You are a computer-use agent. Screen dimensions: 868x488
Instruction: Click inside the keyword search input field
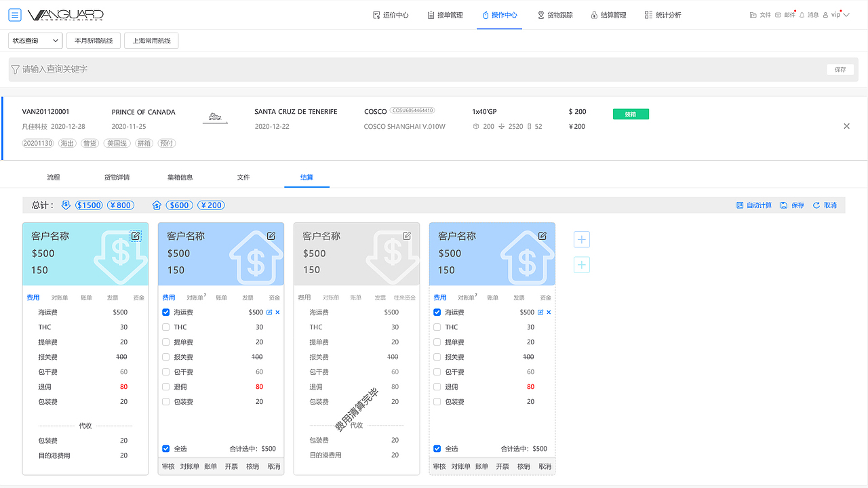[x=271, y=69]
